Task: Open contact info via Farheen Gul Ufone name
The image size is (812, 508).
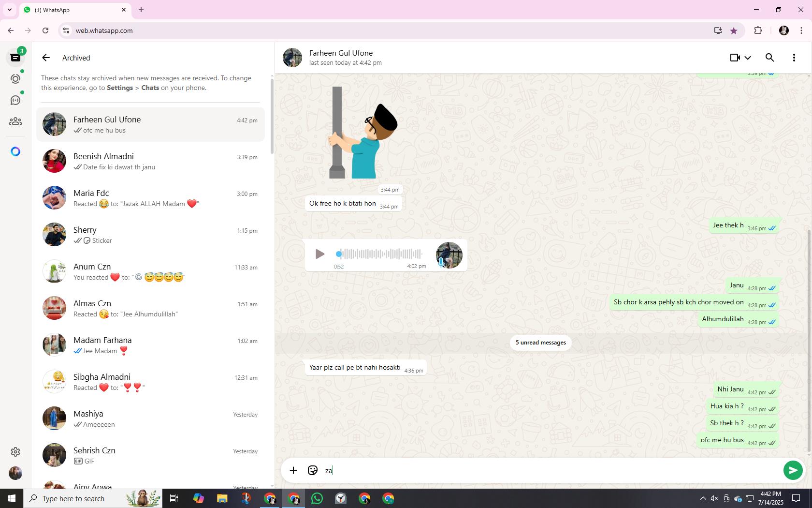Action: click(341, 53)
